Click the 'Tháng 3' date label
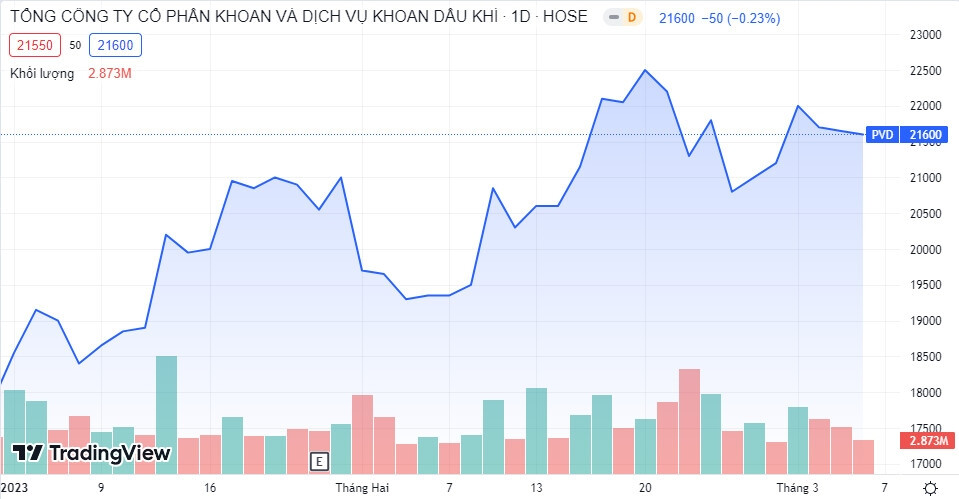The height and width of the screenshot is (499, 959). point(798,488)
